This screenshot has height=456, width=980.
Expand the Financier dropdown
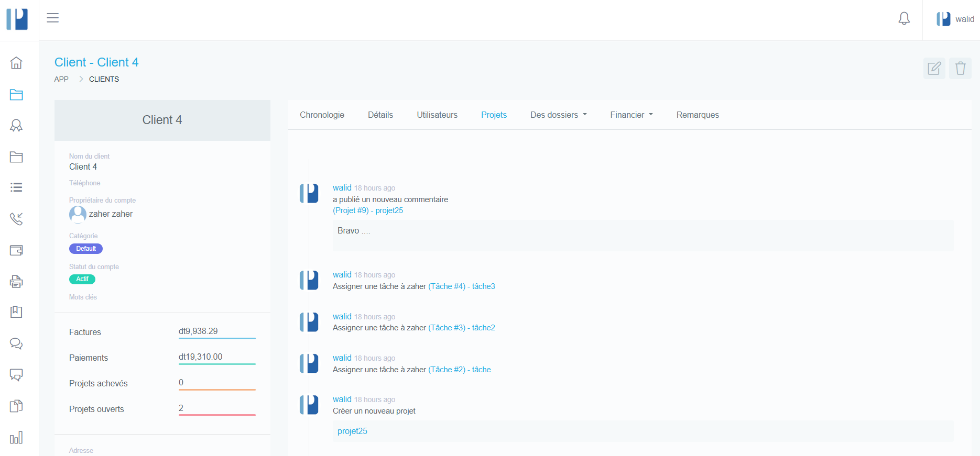point(631,115)
